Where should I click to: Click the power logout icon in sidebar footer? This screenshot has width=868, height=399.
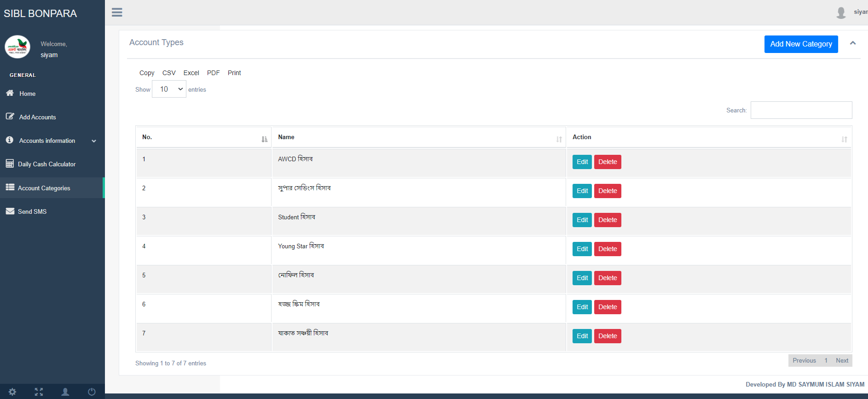[92, 392]
